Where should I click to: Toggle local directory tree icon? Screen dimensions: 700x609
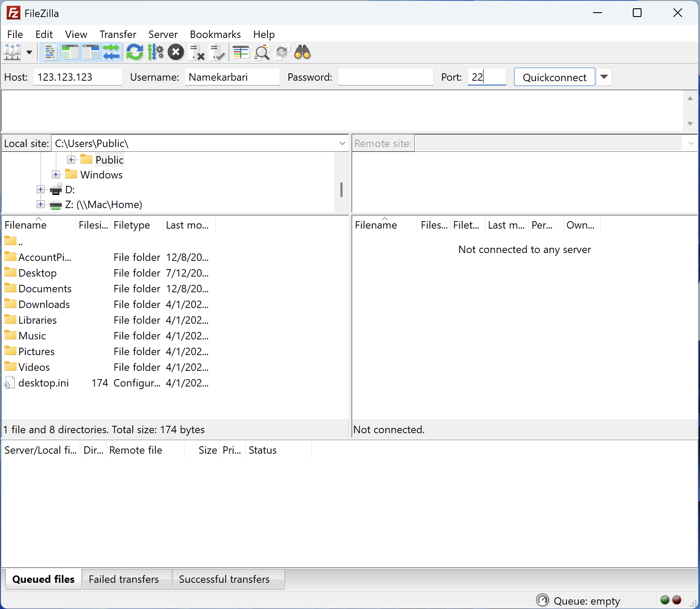tap(70, 52)
